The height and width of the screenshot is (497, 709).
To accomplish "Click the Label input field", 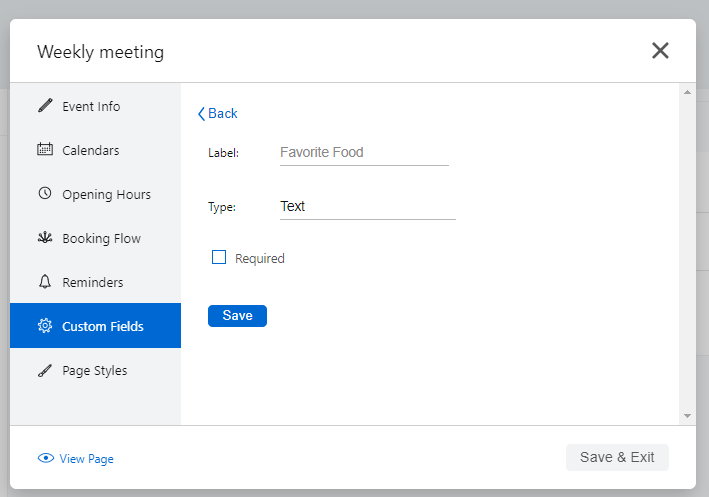I will pyautogui.click(x=363, y=153).
